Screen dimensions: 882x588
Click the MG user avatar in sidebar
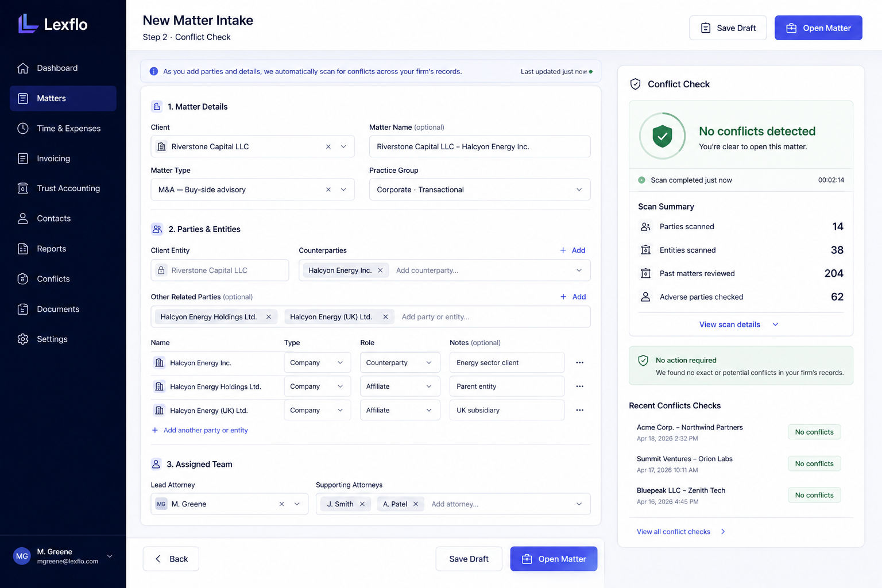22,556
